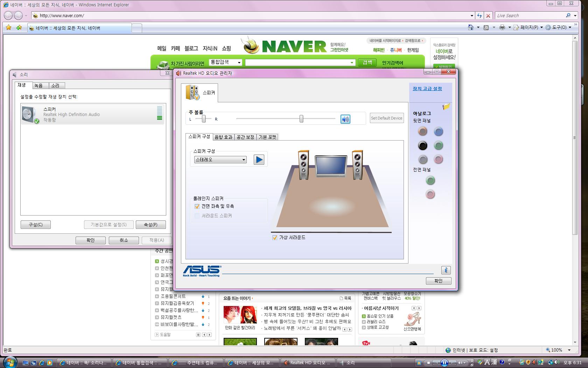Expand the IE address bar history dropdown
588x368 pixels.
click(472, 15)
